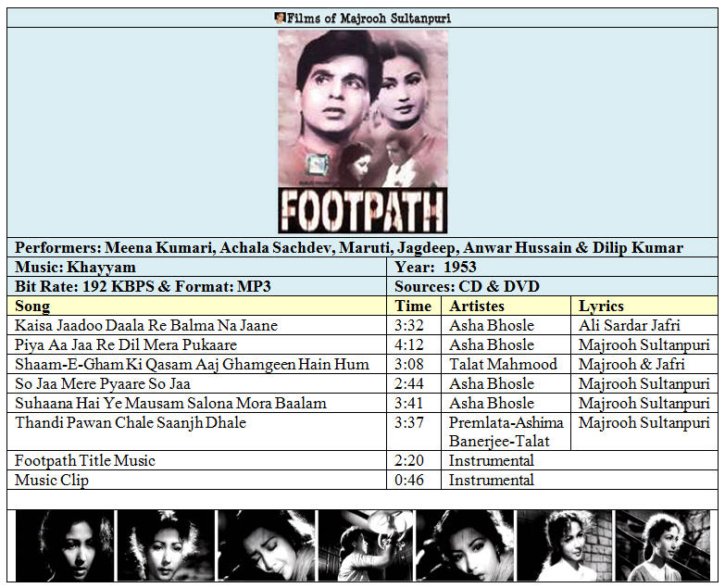This screenshot has height=588, width=725.
Task: Click the 4:12 duration cell
Action: coord(414,344)
